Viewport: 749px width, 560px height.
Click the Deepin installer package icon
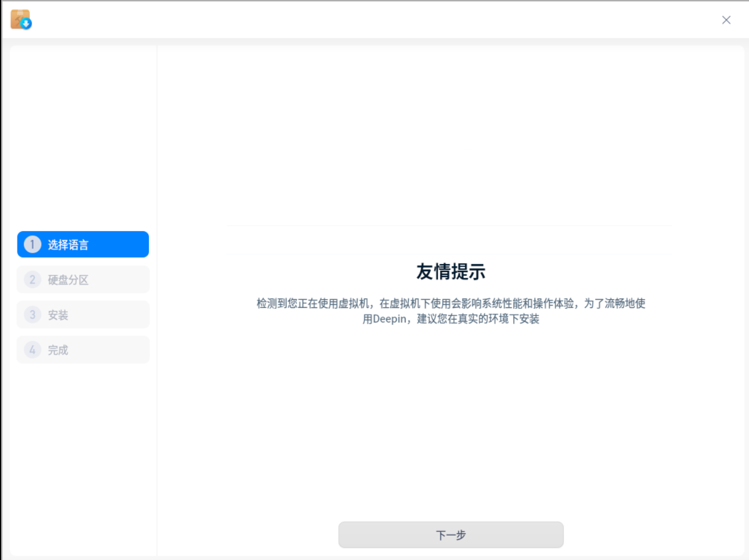(19, 19)
